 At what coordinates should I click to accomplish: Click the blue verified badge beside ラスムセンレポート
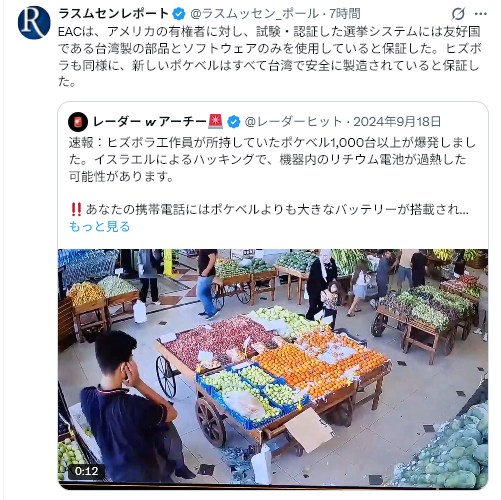(x=179, y=14)
